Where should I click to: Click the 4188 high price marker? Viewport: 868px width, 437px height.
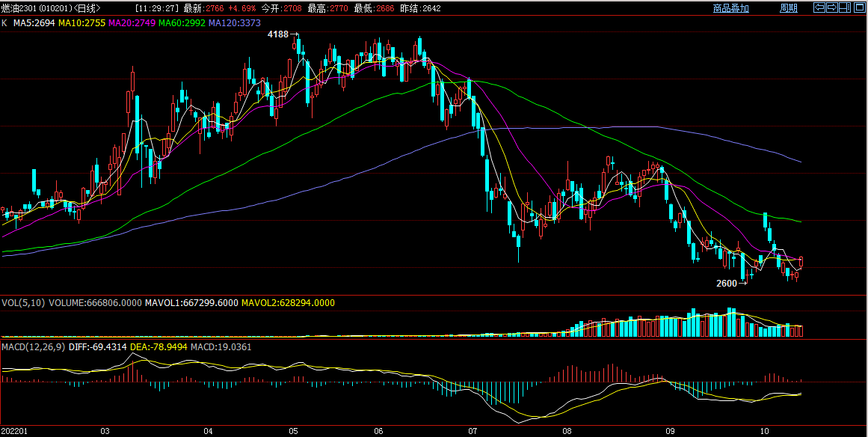pos(278,34)
